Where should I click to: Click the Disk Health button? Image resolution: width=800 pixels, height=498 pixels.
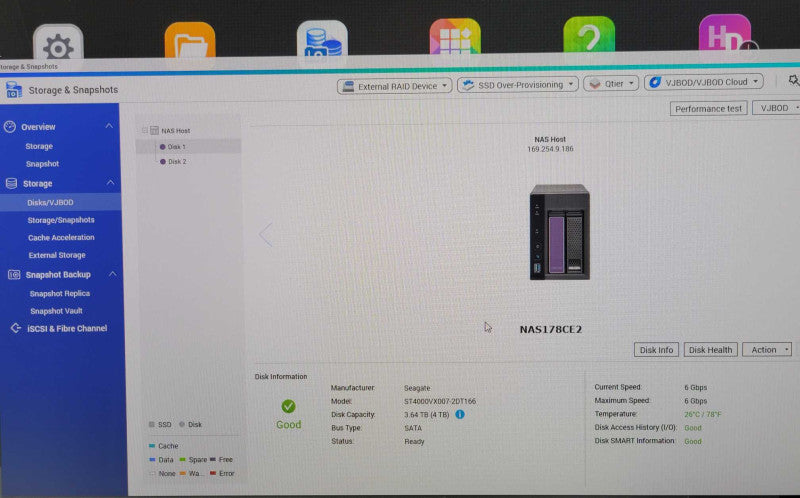(x=710, y=350)
